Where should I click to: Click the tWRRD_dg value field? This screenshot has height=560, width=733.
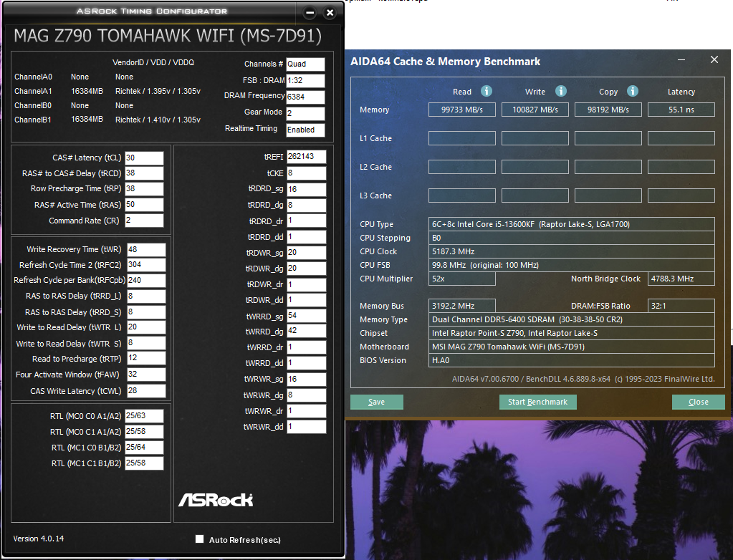tap(306, 331)
